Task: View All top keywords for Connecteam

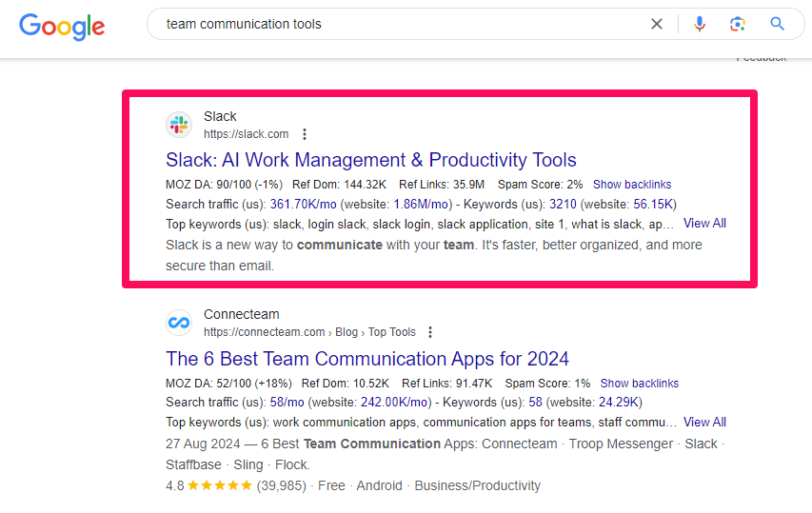Action: [704, 422]
